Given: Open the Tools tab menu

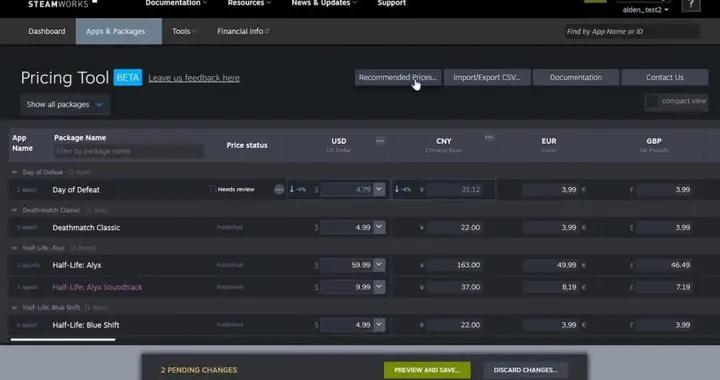Looking at the screenshot, I should [184, 31].
